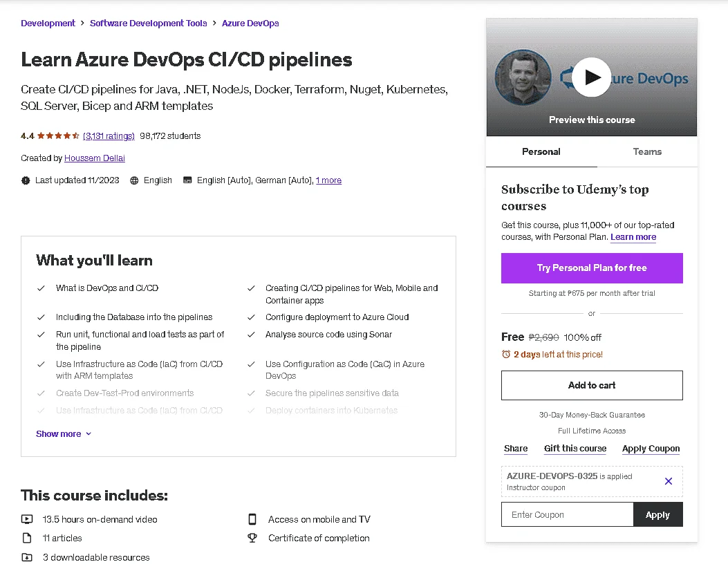Click the course title heading
Viewport: 728px width, 580px height.
187,60
